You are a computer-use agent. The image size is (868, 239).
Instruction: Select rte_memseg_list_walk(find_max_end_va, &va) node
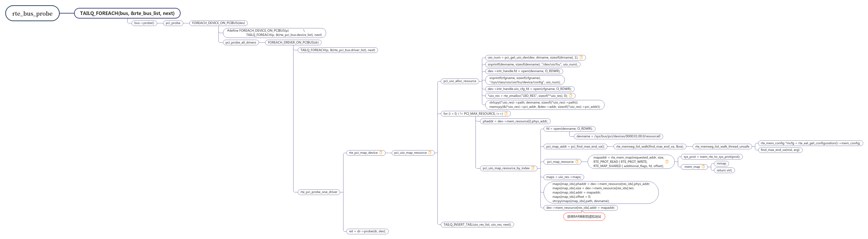(x=650, y=147)
